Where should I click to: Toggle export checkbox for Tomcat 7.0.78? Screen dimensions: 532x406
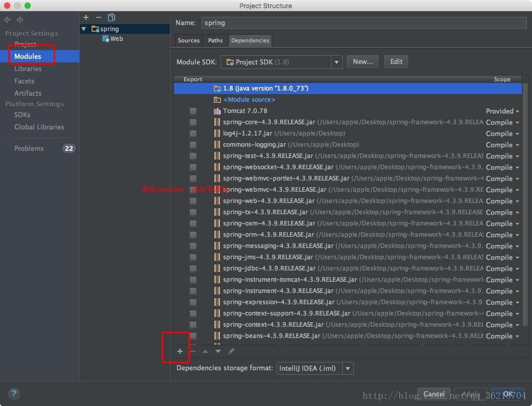tap(193, 111)
